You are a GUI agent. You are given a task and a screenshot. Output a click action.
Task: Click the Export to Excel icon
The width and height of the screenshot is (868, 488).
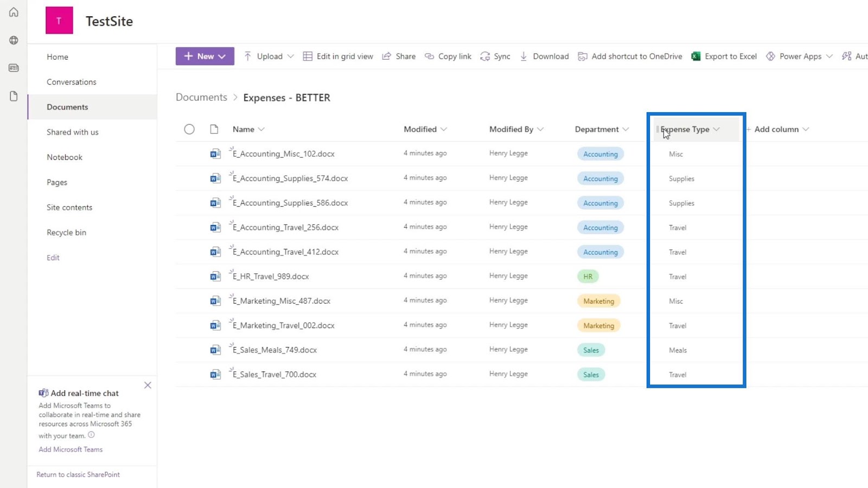click(x=695, y=56)
